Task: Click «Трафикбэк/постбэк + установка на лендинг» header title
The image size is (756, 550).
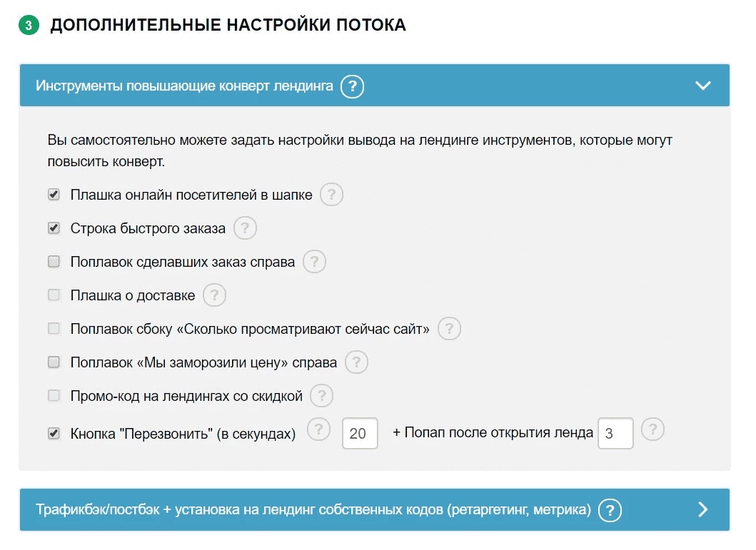Action: click(x=313, y=509)
